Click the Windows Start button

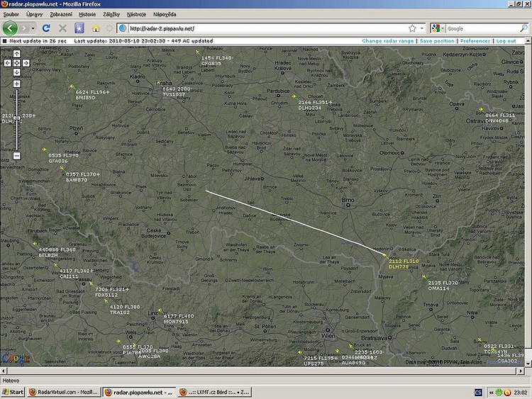[x=13, y=392]
